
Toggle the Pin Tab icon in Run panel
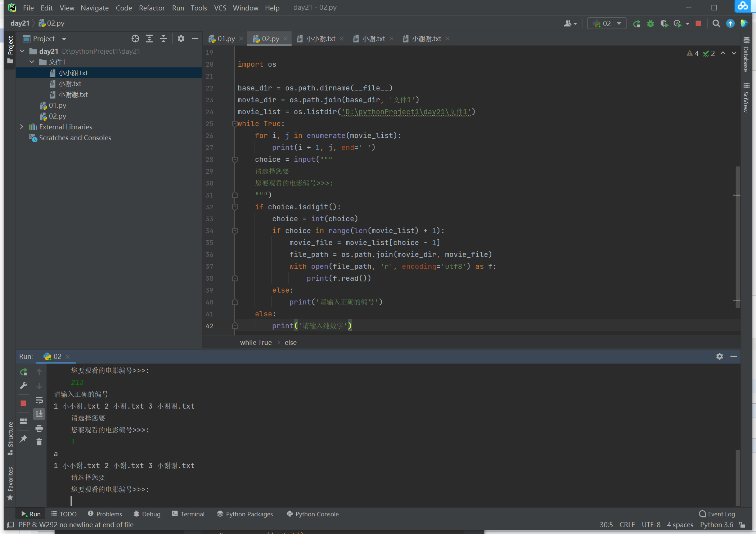pyautogui.click(x=23, y=439)
